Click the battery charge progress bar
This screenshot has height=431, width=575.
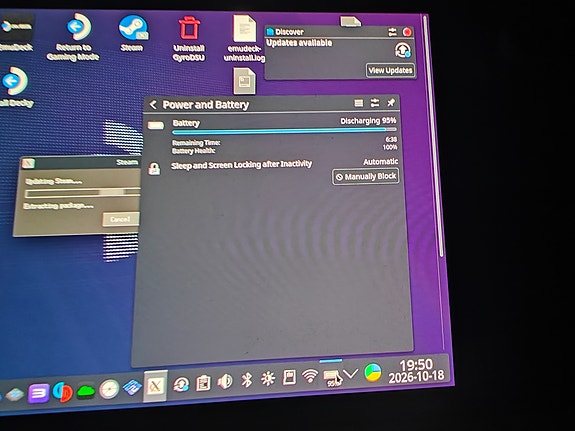click(x=284, y=131)
